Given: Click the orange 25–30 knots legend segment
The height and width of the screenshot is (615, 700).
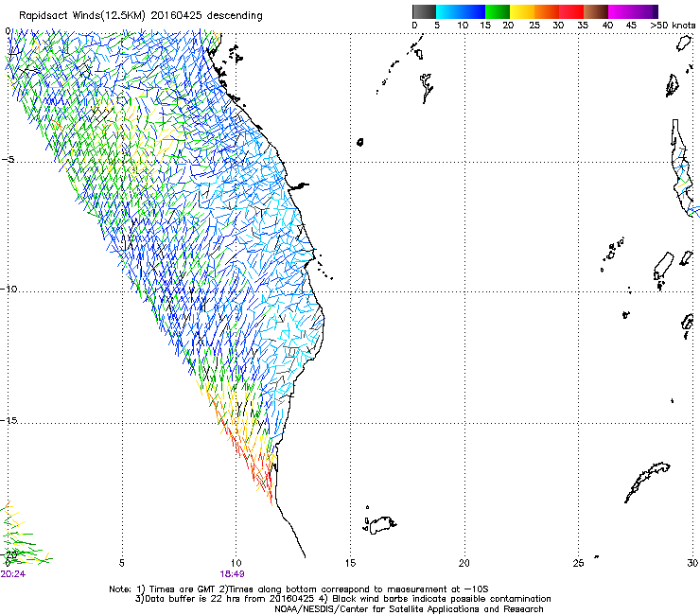Looking at the screenshot, I should pos(547,11).
